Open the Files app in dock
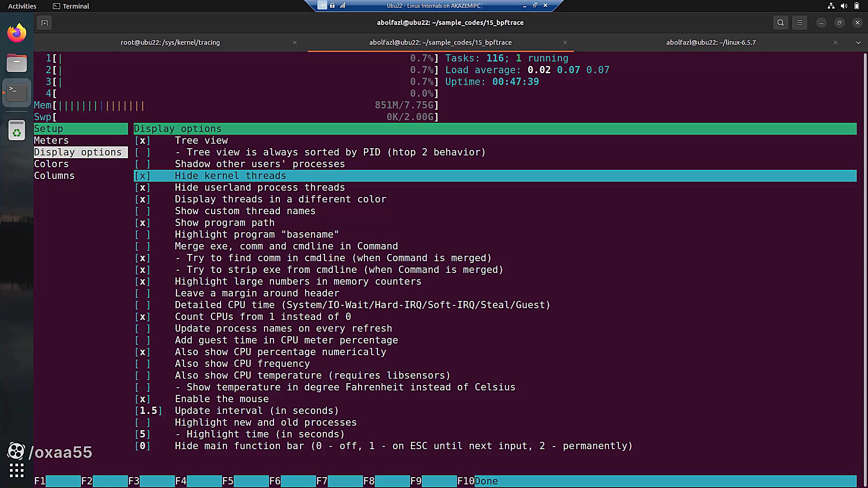The image size is (868, 488). (x=17, y=63)
